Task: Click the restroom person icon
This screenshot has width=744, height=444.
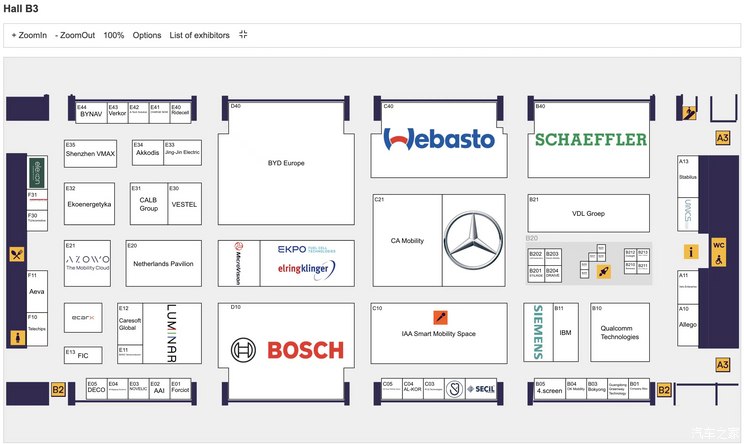Action: 16,338
